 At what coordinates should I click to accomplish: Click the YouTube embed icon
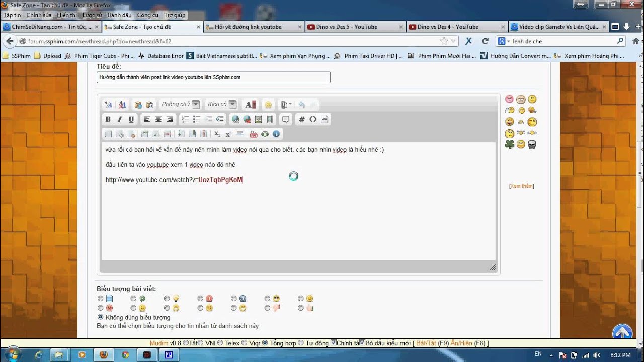click(254, 134)
